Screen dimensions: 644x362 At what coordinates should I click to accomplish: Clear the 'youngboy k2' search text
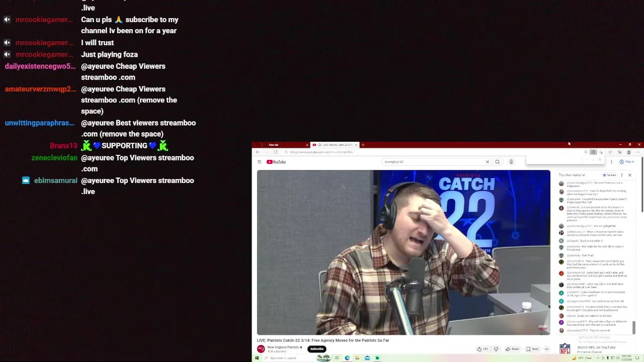pyautogui.click(x=487, y=162)
